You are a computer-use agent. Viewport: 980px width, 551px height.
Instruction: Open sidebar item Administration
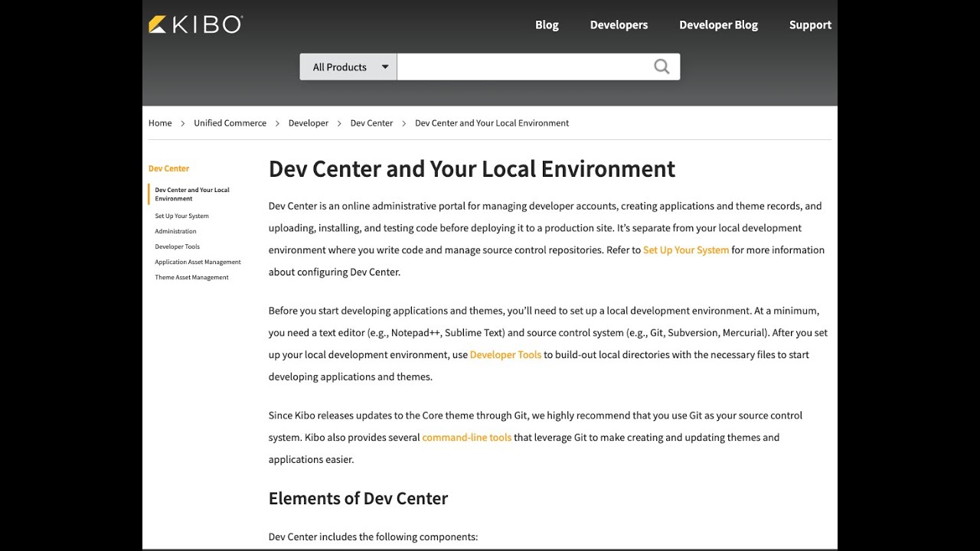[x=175, y=231]
